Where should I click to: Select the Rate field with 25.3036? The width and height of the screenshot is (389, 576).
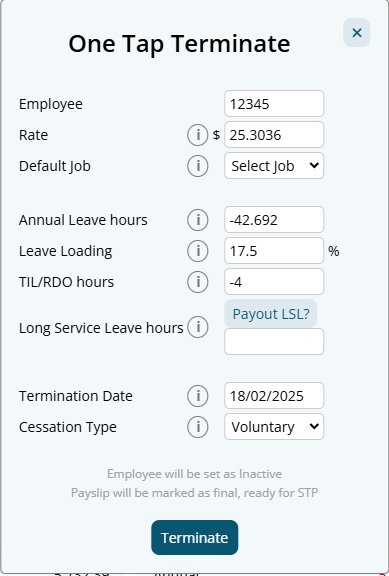tap(274, 135)
